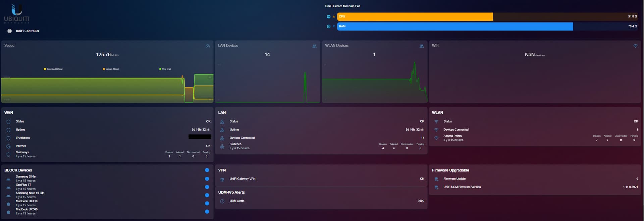Click the Download (Mbps) legend dot
Screen dimensions: 644x221
point(45,69)
